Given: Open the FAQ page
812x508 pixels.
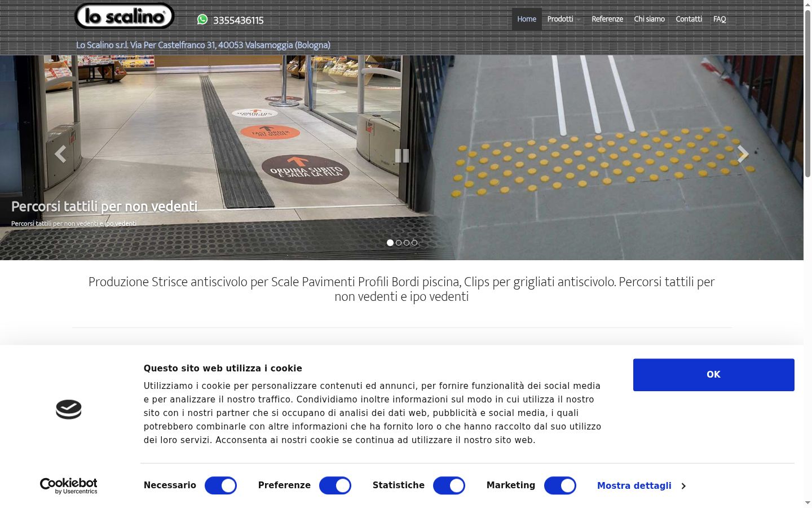Looking at the screenshot, I should (x=720, y=19).
